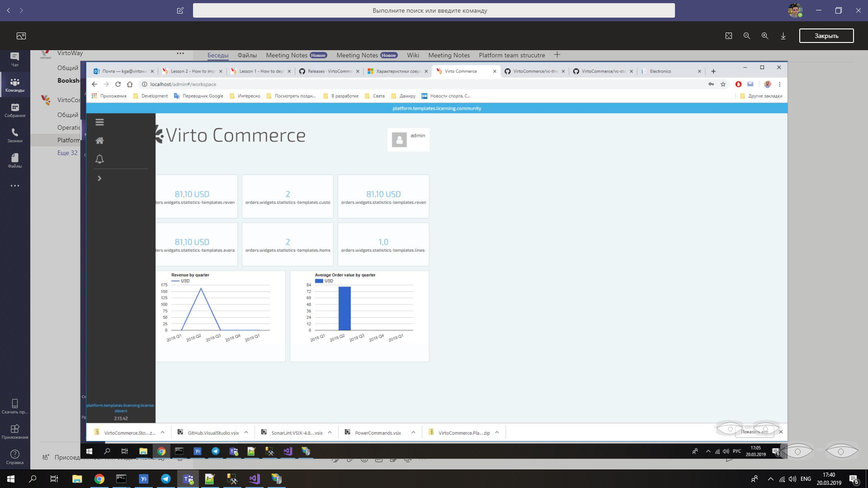Image resolution: width=868 pixels, height=488 pixels.
Task: Open Файлы in the Teams left rail
Action: pyautogui.click(x=15, y=160)
